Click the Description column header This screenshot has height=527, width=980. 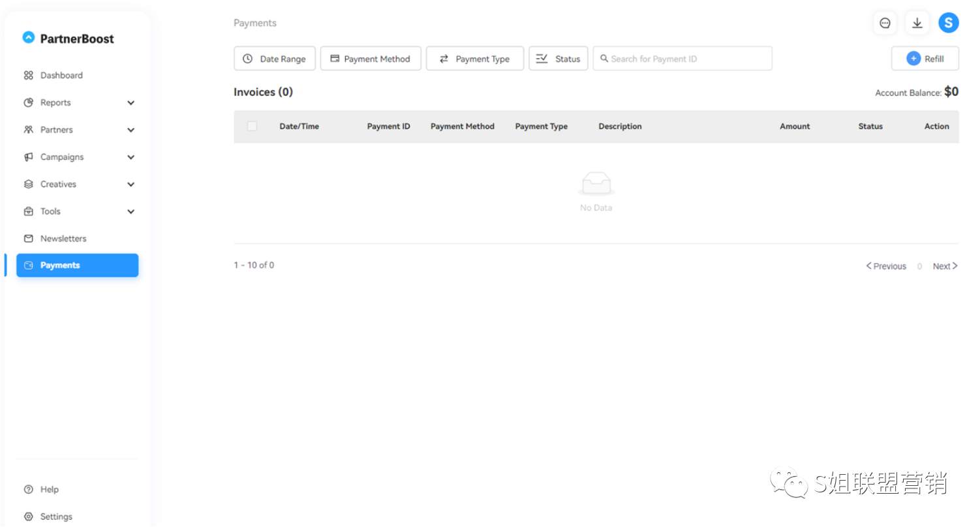(x=620, y=127)
